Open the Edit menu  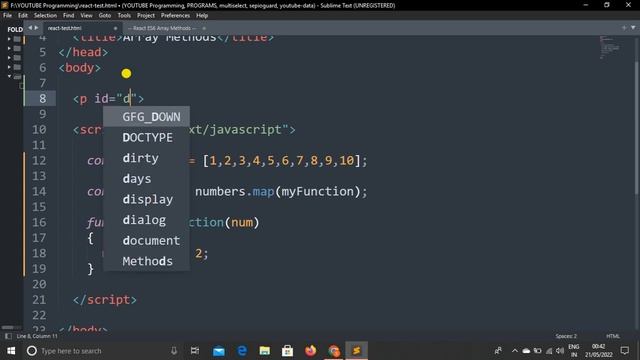(23, 16)
